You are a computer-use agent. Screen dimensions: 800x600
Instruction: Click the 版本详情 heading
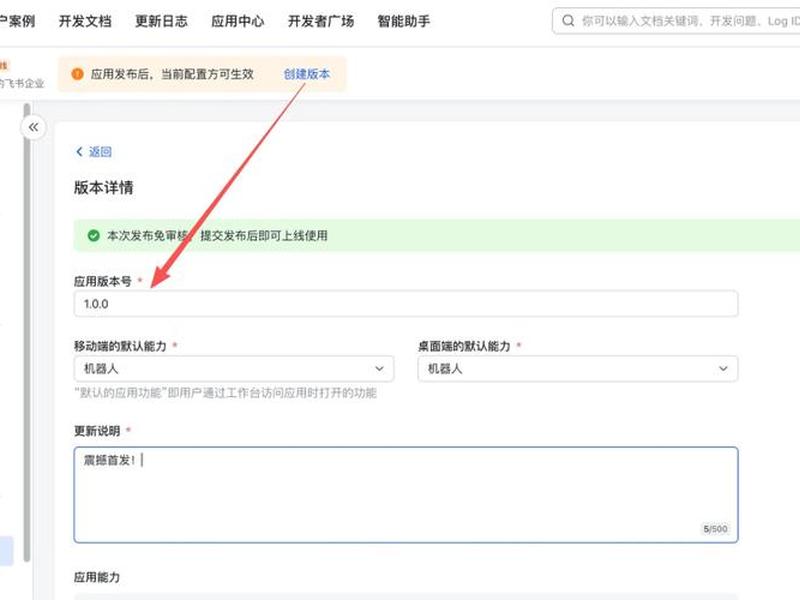pos(104,187)
